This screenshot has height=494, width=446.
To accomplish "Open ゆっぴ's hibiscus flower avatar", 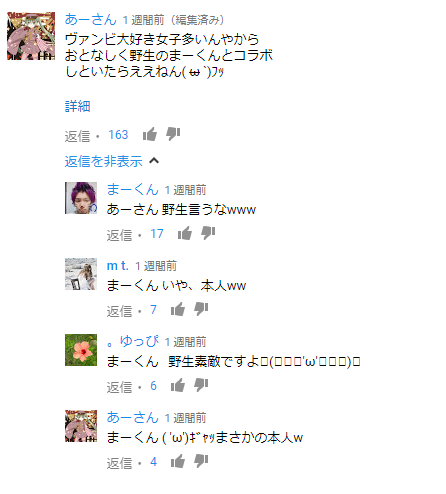I will [81, 350].
